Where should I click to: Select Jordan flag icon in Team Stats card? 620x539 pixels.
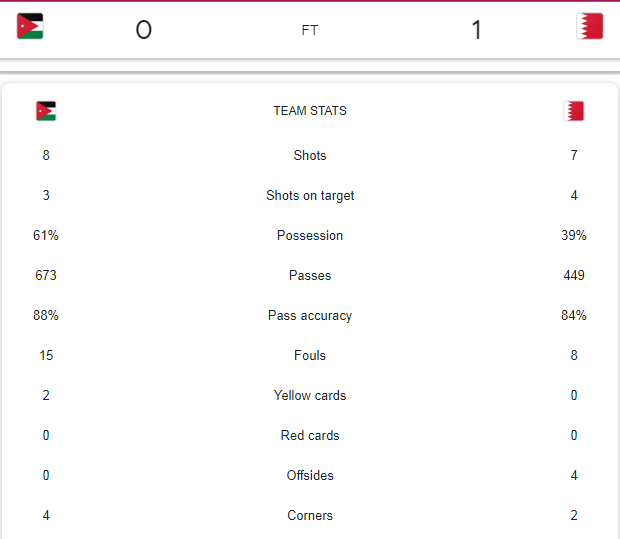pyautogui.click(x=46, y=111)
